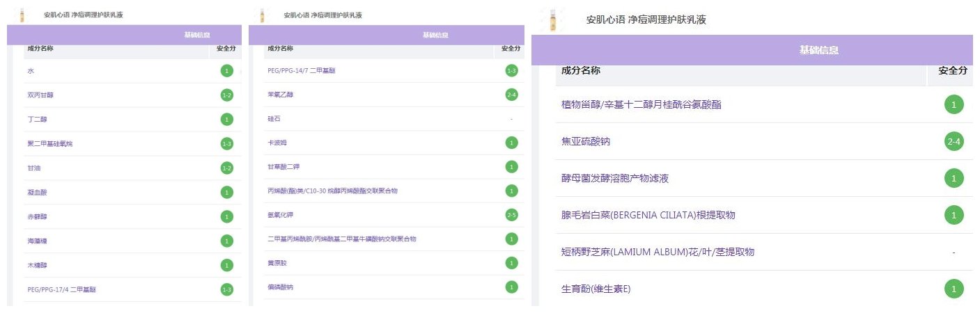Open the ingredient PEG/PPG-17/4 二甲基醚

tap(61, 289)
